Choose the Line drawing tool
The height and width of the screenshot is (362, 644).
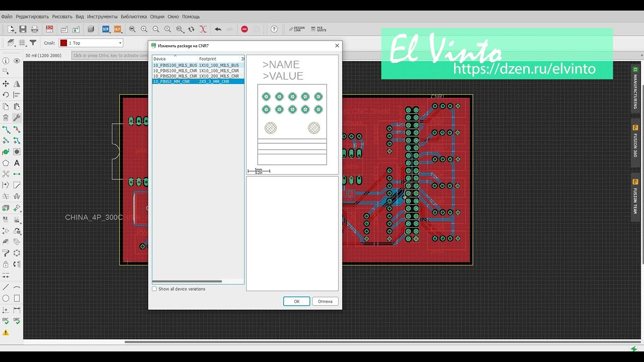6,287
